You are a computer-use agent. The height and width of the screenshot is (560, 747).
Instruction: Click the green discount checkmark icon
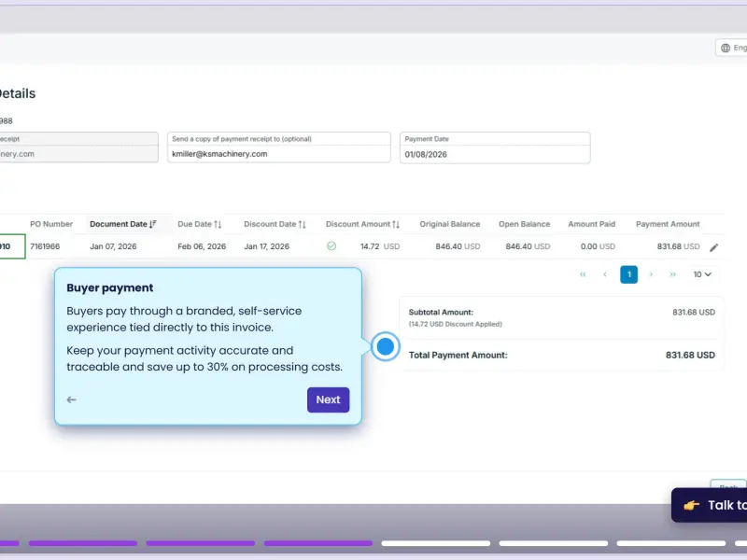pyautogui.click(x=331, y=246)
